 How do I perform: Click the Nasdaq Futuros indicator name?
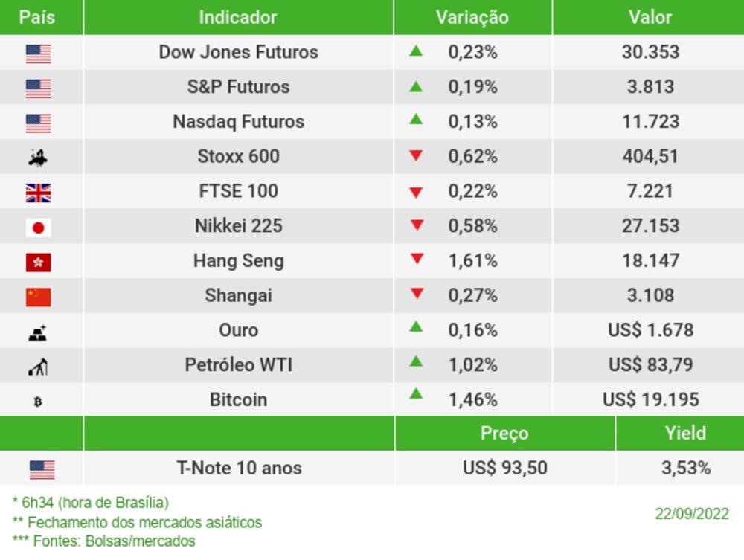(238, 121)
